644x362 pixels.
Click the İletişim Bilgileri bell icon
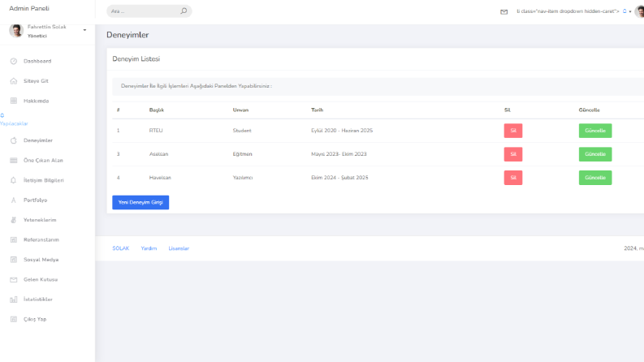pos(14,180)
